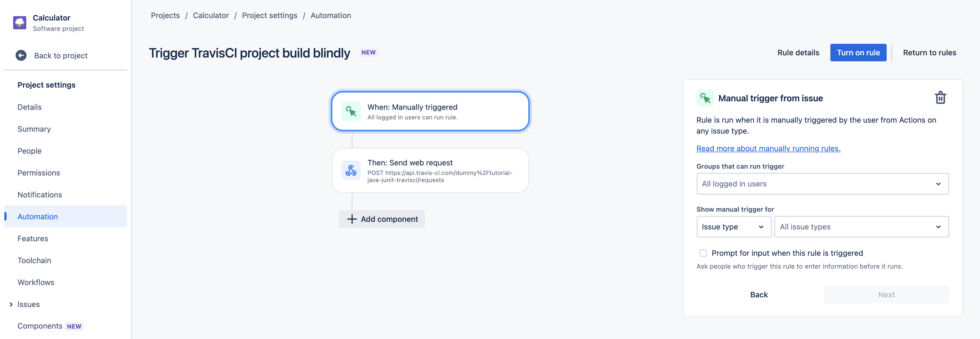This screenshot has width=980, height=339.
Task: Expand the Issues sidebar section
Action: 11,304
